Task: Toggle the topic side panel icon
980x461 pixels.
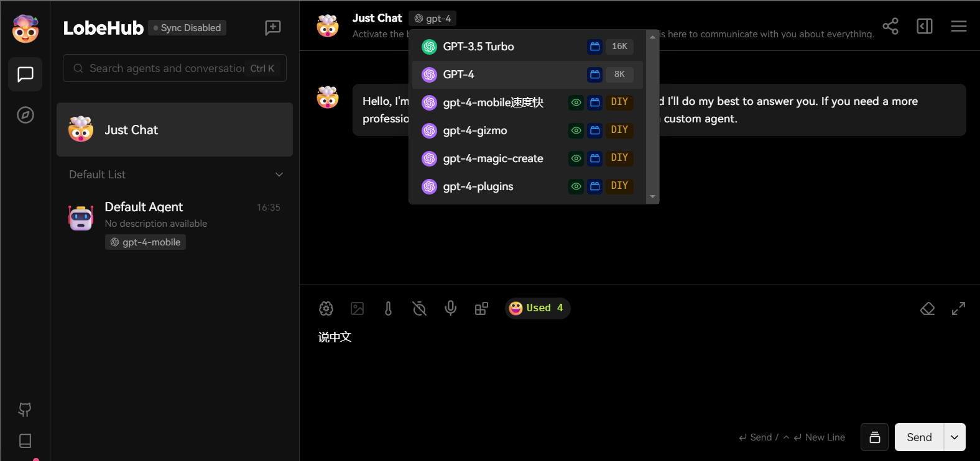Action: point(925,26)
